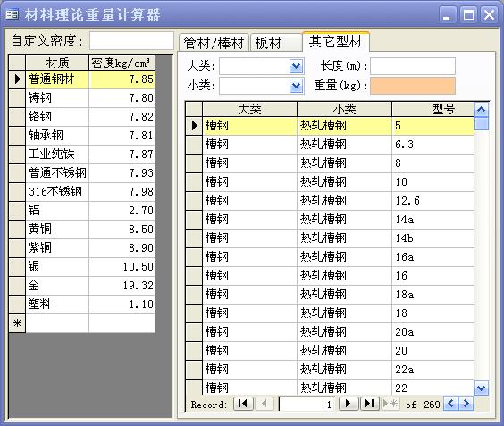Go to previous record in navigator

coord(265,404)
